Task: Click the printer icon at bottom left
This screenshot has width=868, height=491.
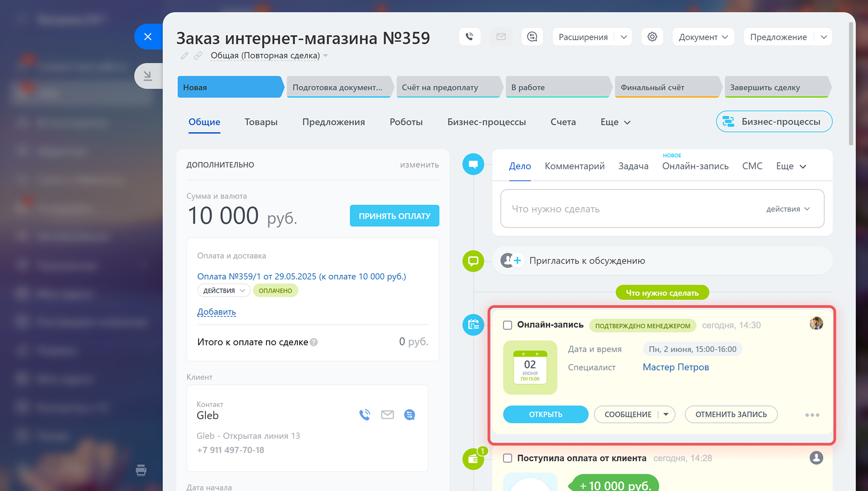Action: point(141,470)
